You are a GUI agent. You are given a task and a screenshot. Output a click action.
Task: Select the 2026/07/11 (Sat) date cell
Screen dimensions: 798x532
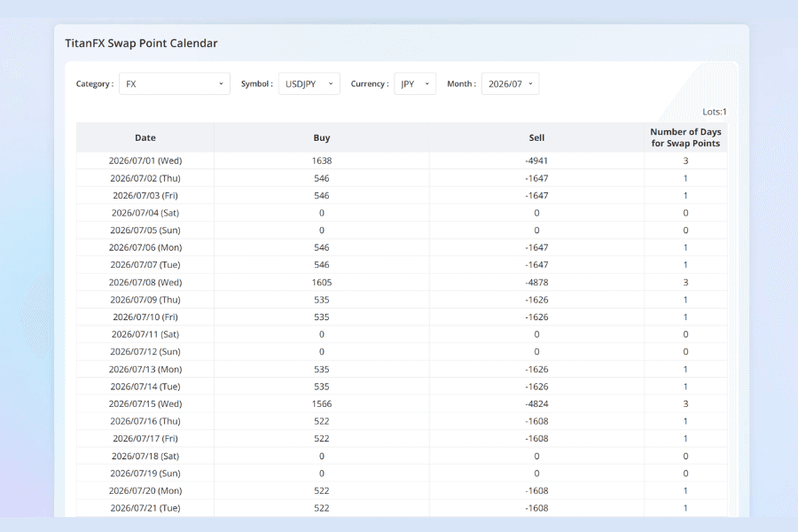(x=145, y=334)
